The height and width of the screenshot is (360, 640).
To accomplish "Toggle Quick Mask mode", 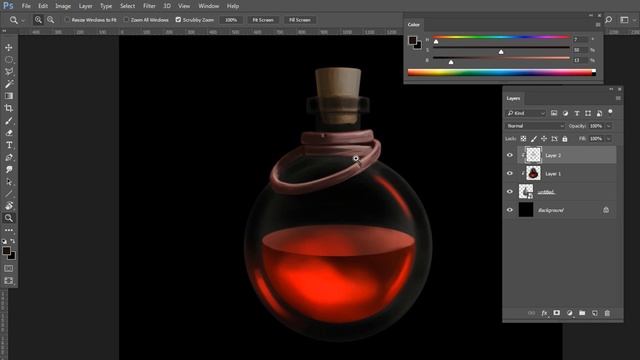I will [9, 268].
